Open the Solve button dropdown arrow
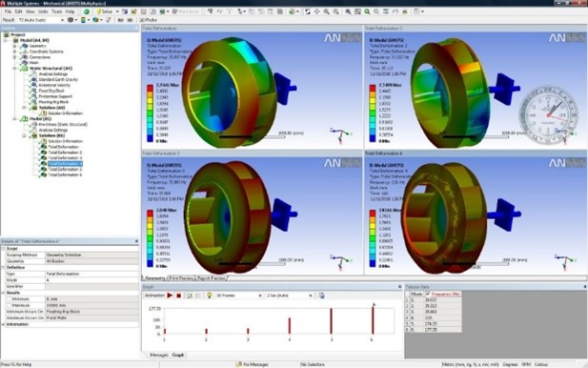The width and height of the screenshot is (588, 368). point(117,11)
